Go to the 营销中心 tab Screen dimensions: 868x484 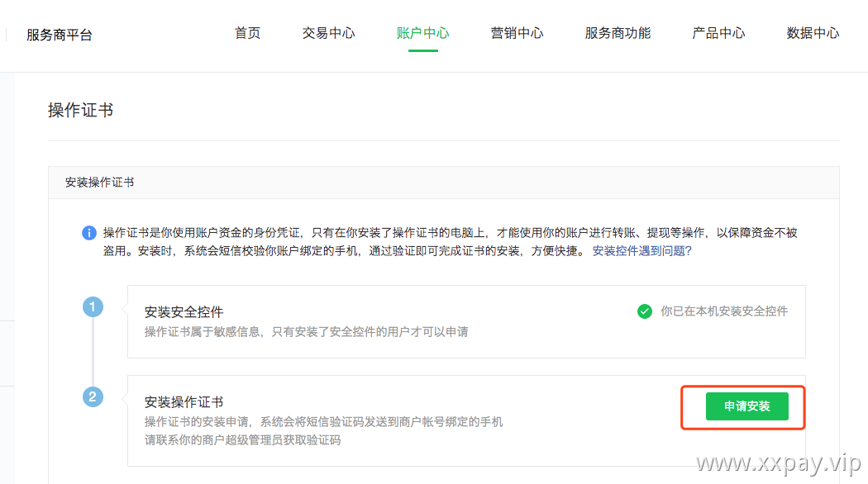(x=517, y=33)
